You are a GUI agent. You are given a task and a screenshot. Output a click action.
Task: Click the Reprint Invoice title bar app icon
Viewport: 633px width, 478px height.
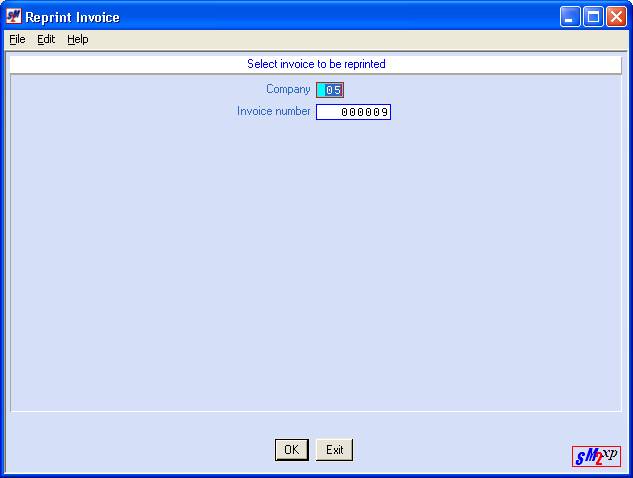coord(13,17)
